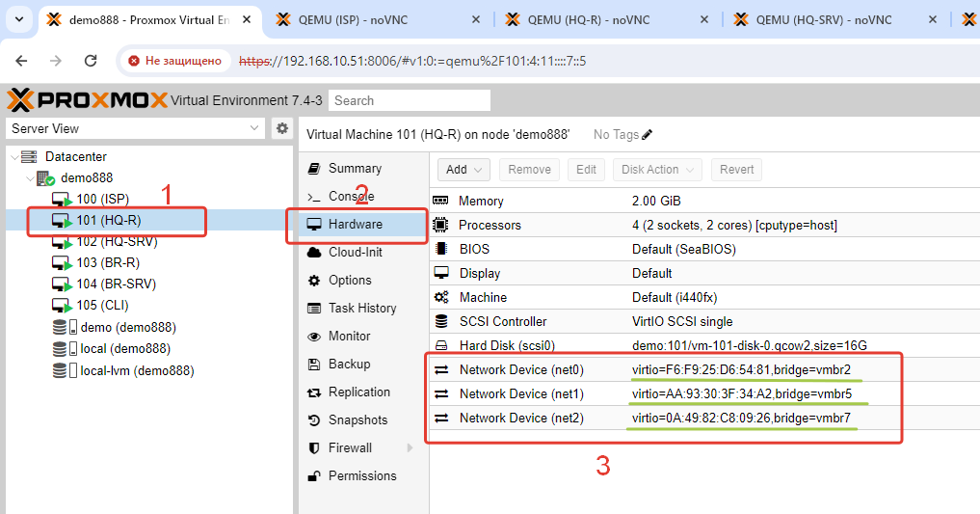Image resolution: width=980 pixels, height=514 pixels.
Task: Open the Monitor section
Action: tap(350, 336)
